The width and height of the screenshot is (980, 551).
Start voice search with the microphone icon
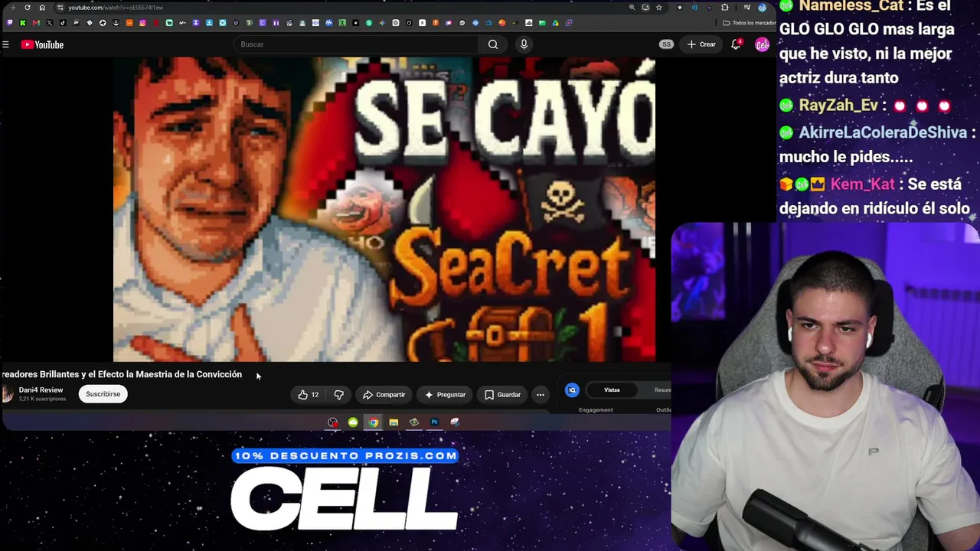524,44
